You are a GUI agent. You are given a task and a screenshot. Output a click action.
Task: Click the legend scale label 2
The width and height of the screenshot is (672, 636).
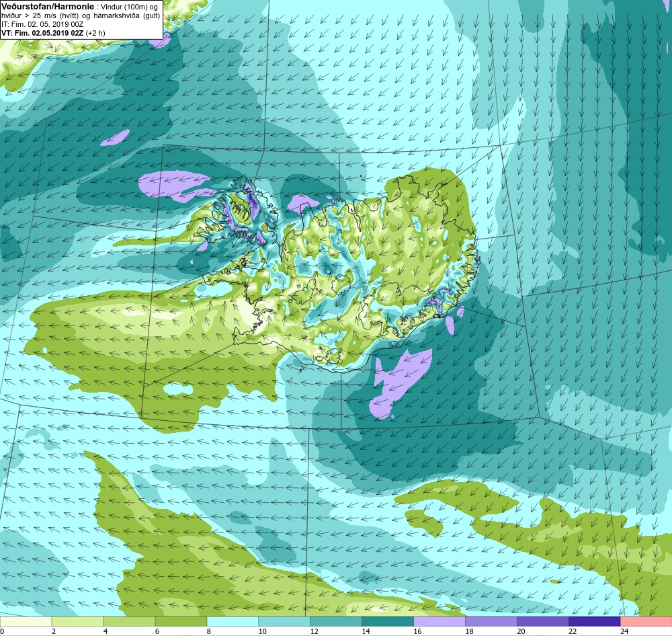click(x=54, y=631)
